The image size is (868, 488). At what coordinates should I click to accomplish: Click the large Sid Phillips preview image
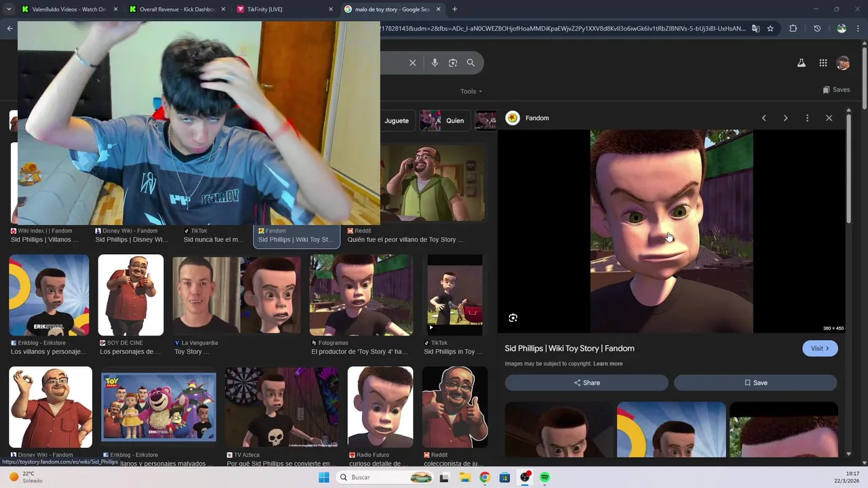pos(671,231)
